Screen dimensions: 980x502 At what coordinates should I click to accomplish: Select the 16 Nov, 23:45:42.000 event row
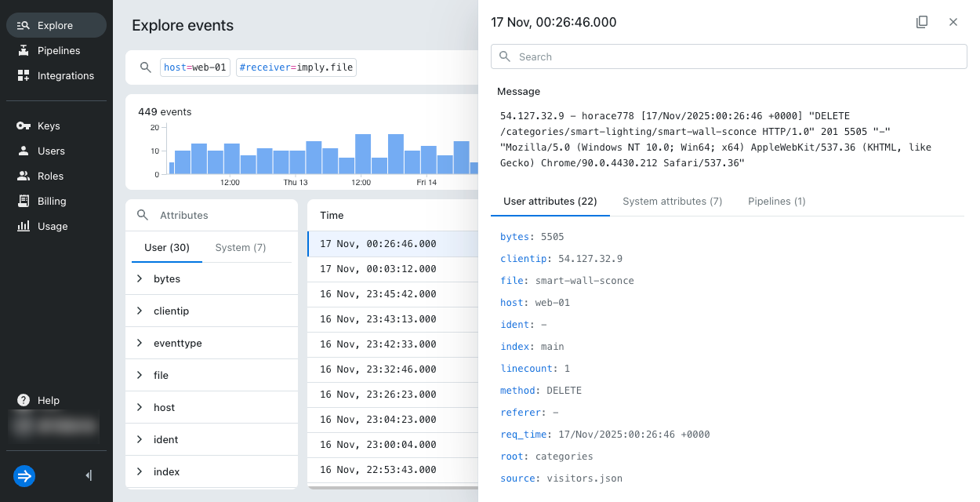pyautogui.click(x=378, y=293)
